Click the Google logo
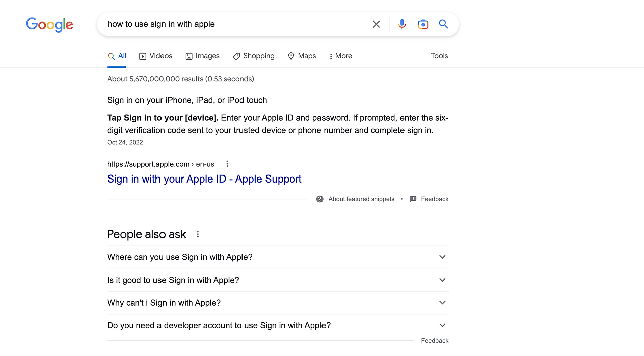644x356 pixels. (x=49, y=24)
